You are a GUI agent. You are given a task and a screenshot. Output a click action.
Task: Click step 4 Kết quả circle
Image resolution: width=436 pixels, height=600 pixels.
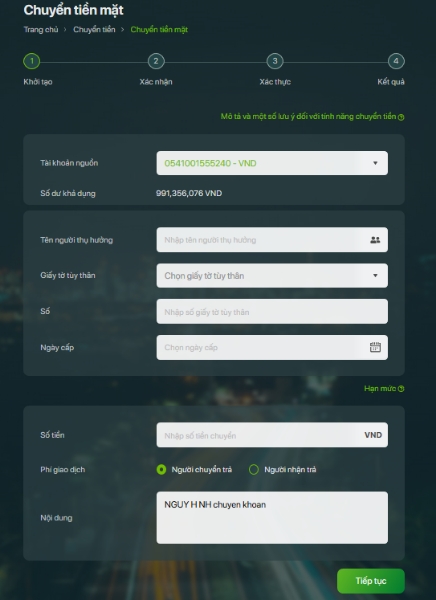coord(396,61)
